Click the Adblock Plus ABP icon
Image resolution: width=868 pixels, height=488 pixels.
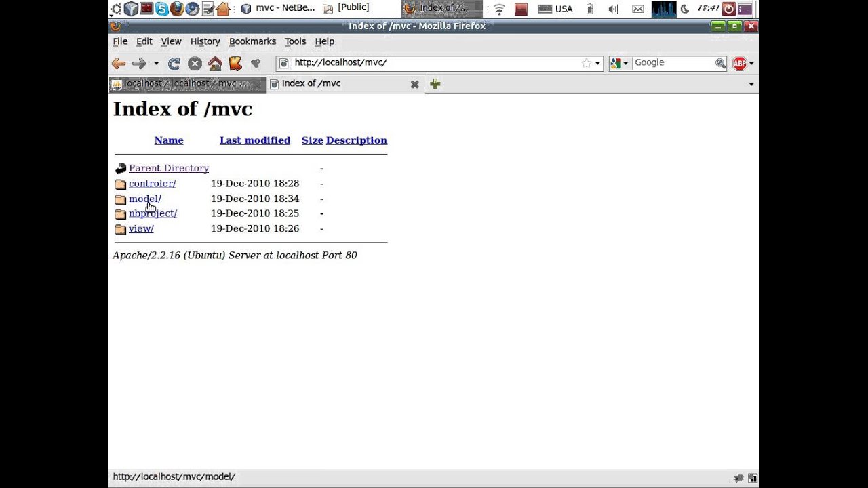coord(740,63)
